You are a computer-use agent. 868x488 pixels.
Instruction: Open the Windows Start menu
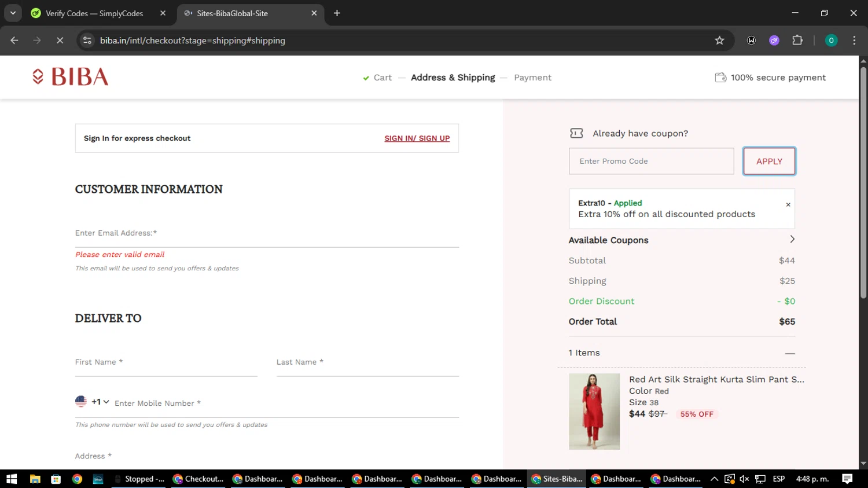(12, 479)
